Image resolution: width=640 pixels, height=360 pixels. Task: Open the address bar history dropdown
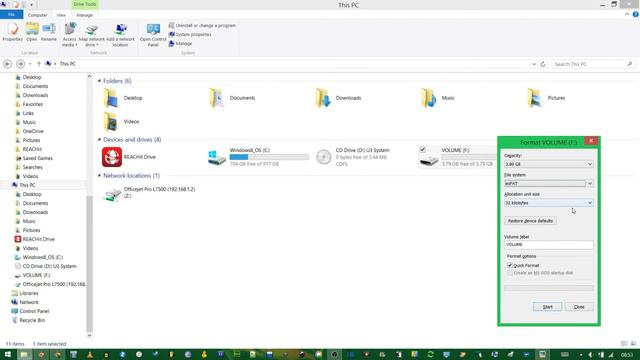click(534, 64)
